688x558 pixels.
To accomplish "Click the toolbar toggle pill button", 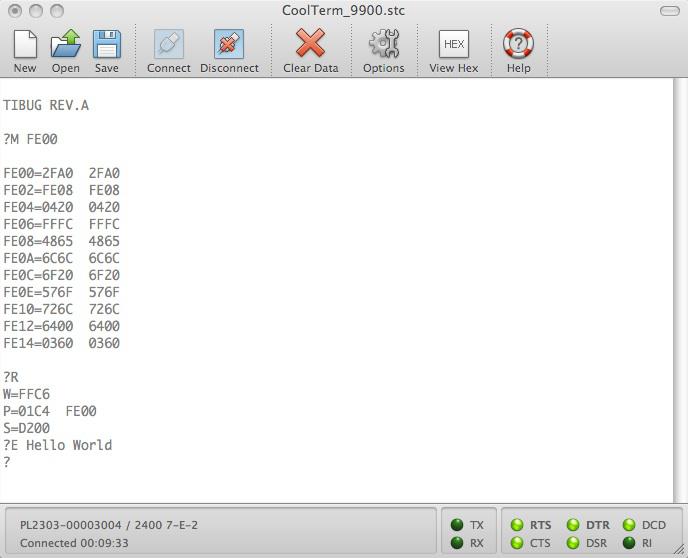I will click(669, 11).
